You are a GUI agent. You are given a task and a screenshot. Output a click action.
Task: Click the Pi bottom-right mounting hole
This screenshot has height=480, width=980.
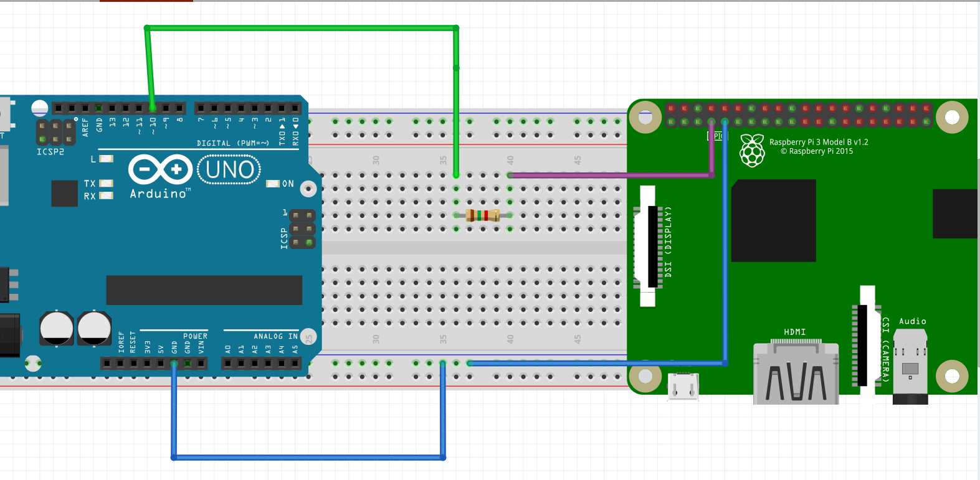952,376
